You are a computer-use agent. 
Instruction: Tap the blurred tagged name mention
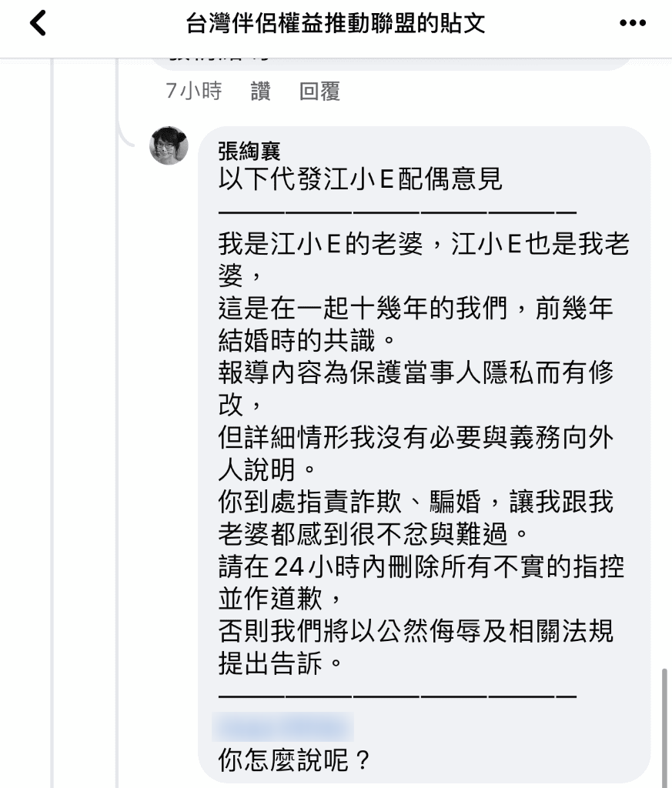pos(282,727)
